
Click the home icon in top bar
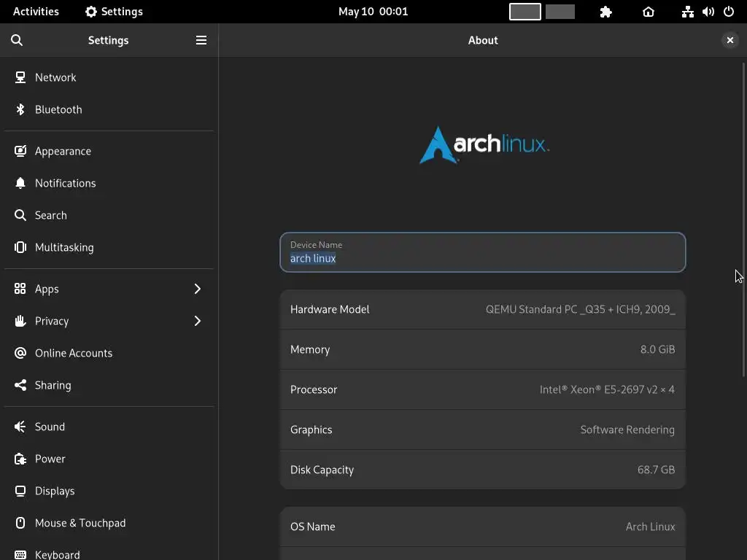click(649, 12)
